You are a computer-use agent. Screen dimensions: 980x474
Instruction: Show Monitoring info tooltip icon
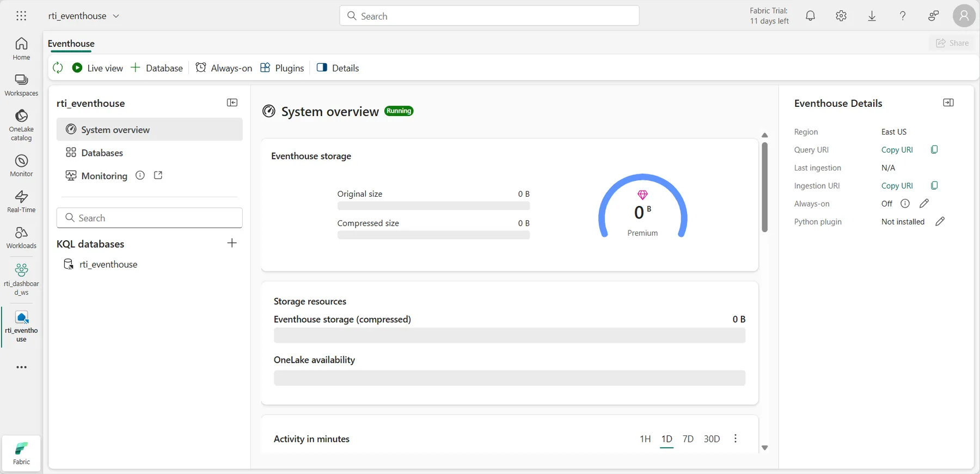140,175
